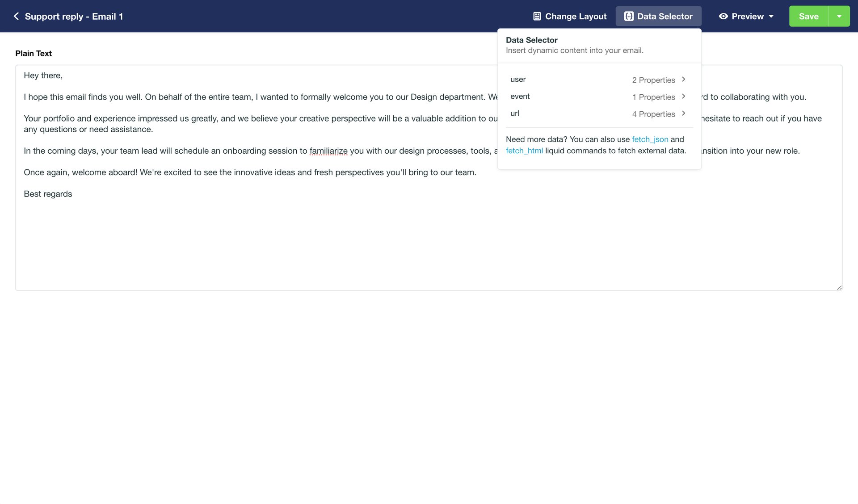
Task: Expand the url properties chevron
Action: pos(683,113)
